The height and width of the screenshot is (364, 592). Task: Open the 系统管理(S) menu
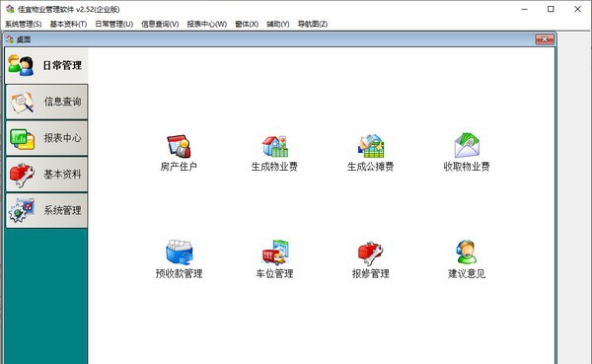(x=23, y=24)
